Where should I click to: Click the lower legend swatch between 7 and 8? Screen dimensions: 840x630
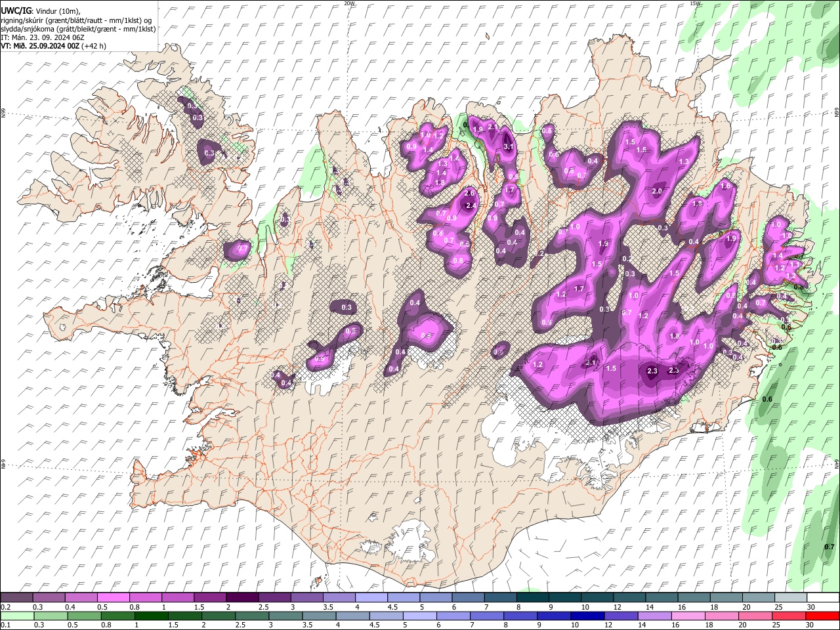[x=488, y=616]
